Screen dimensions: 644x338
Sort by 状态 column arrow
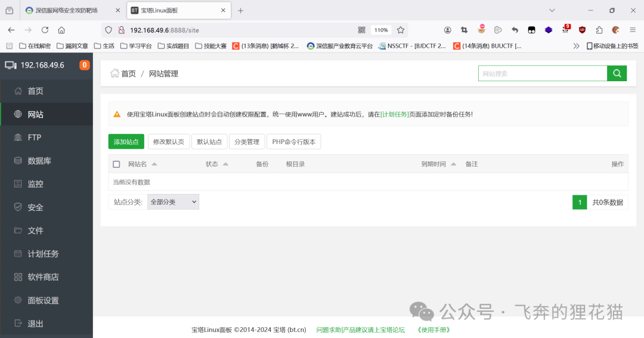[225, 164]
